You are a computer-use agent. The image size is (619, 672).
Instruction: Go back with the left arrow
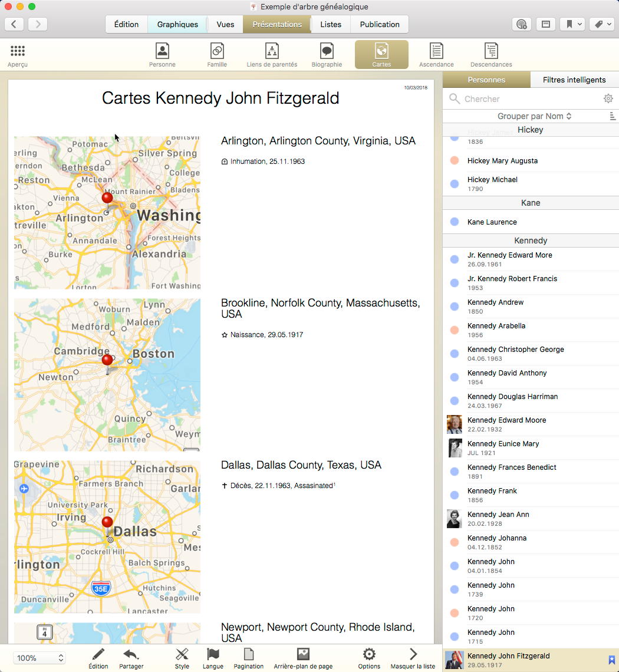click(14, 24)
